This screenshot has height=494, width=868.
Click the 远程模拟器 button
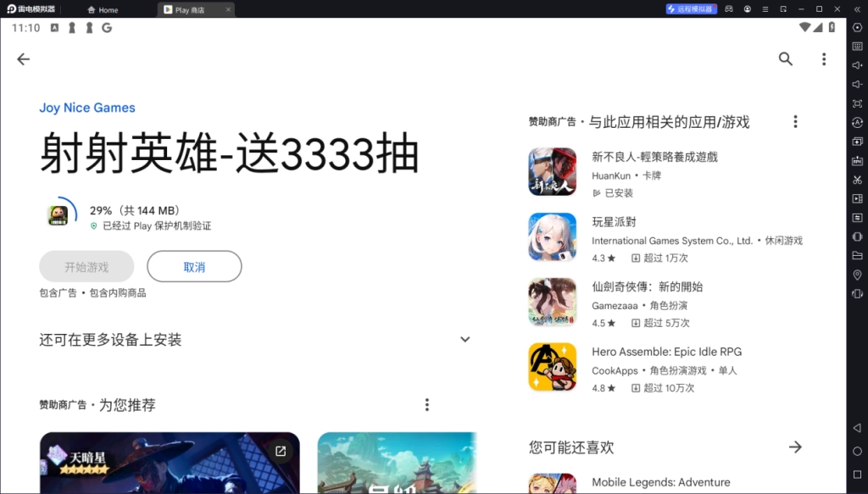click(691, 8)
